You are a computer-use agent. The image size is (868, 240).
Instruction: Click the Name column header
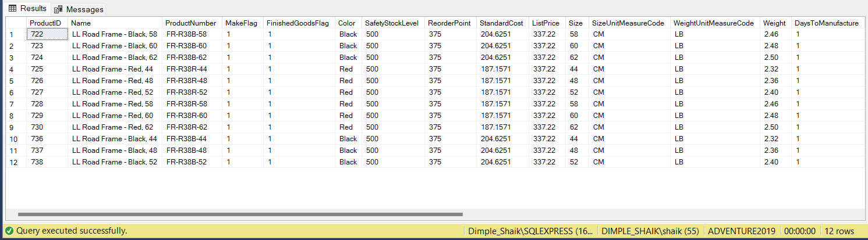(x=80, y=23)
